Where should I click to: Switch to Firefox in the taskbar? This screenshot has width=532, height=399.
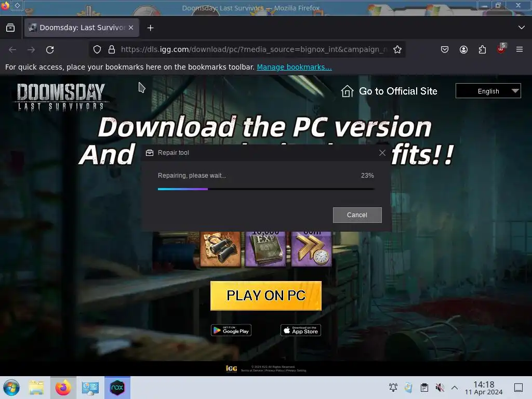63,388
